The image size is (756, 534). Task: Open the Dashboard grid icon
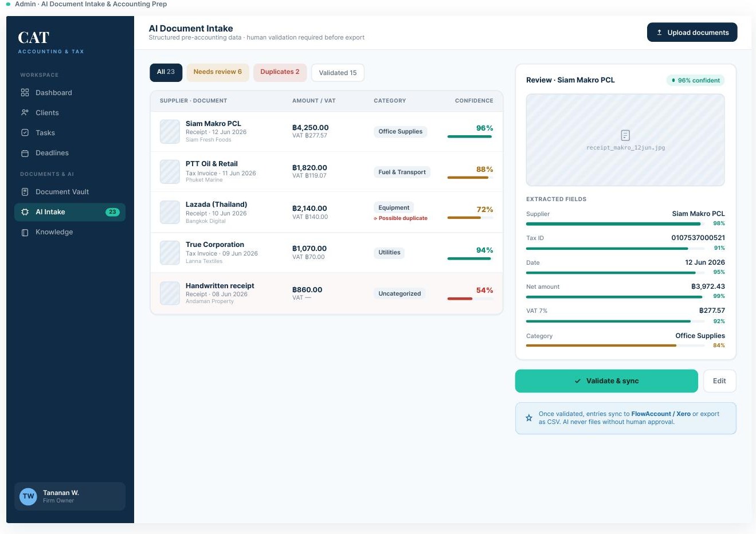pos(25,93)
